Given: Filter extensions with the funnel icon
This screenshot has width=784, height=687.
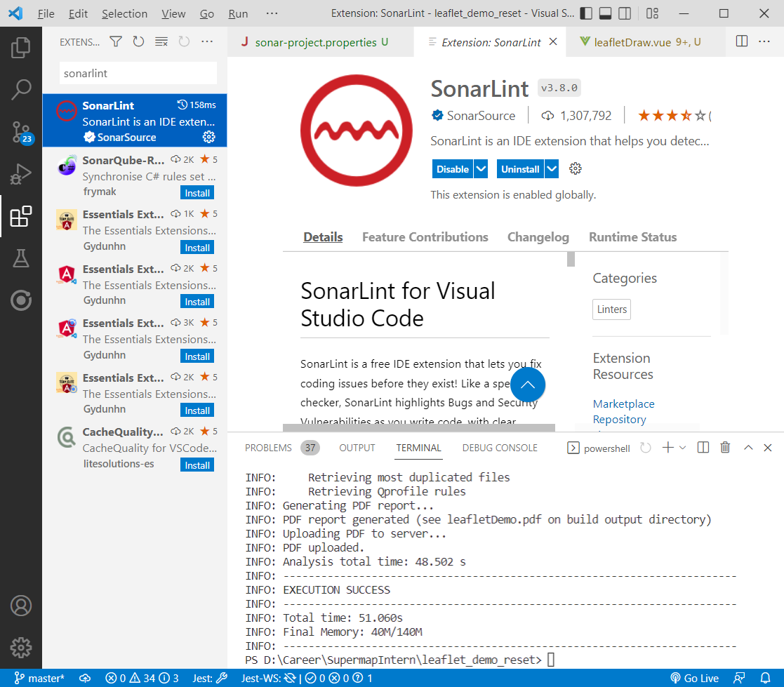Looking at the screenshot, I should click(116, 41).
